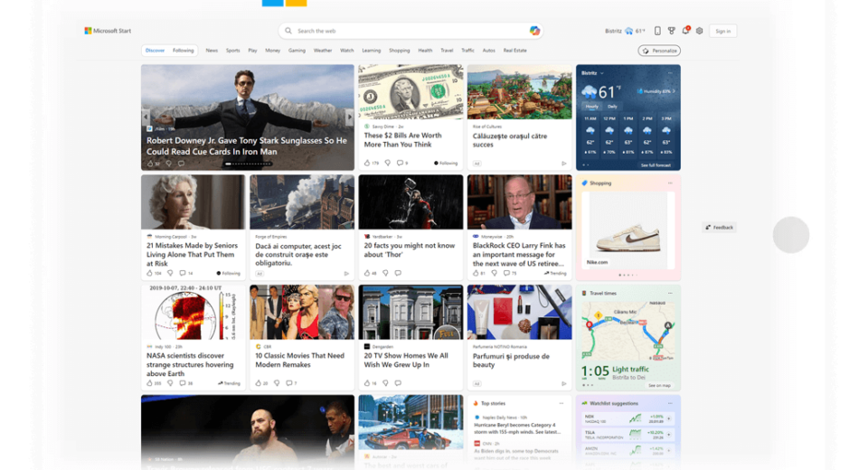Like the 21 Mistakes Made by Seniors article
Viewport: 868px width, 470px height.
click(x=149, y=273)
